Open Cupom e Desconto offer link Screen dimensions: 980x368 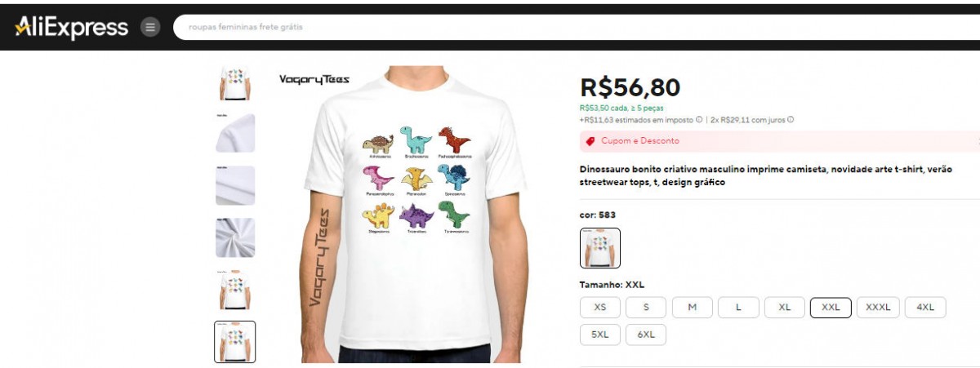(639, 141)
